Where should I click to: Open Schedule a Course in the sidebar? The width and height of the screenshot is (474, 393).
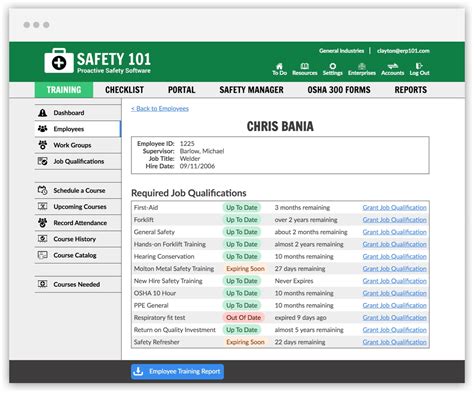[78, 190]
